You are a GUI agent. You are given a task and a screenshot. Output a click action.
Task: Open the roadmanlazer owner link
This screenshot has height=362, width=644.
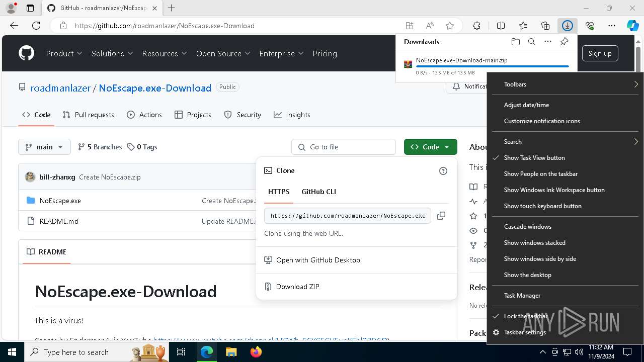pyautogui.click(x=60, y=88)
